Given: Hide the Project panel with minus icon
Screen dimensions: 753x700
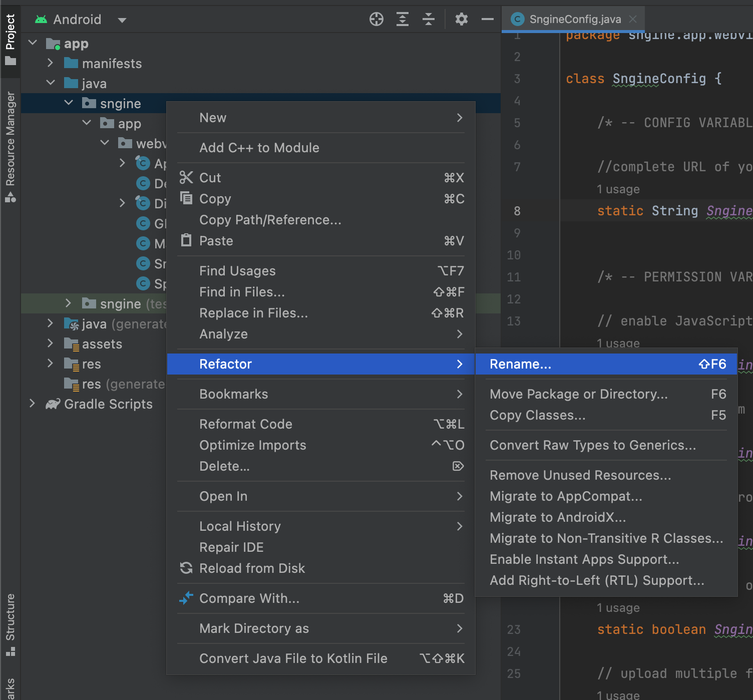Looking at the screenshot, I should 487,20.
